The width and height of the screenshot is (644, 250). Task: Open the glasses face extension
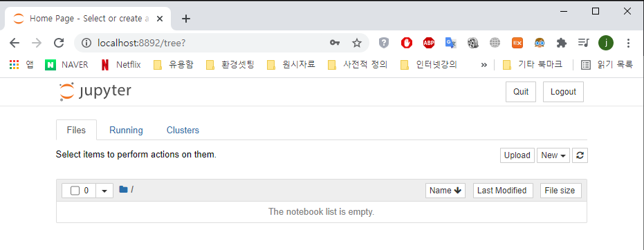tap(540, 43)
